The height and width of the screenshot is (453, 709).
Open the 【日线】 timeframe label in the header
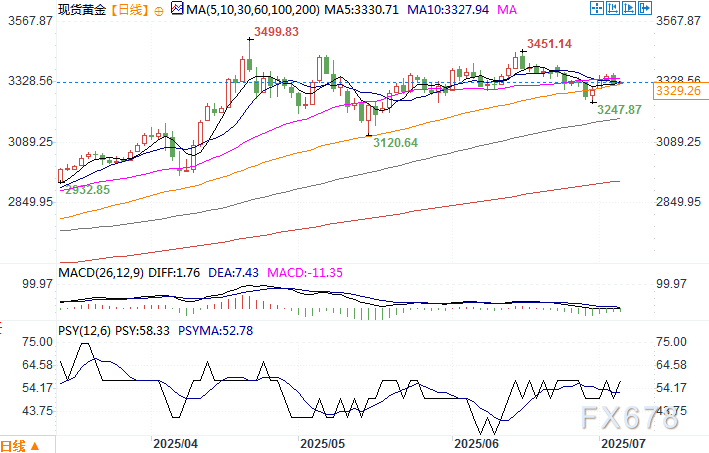tap(129, 11)
